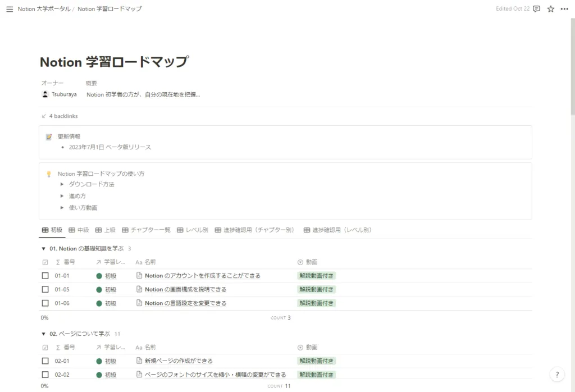The height and width of the screenshot is (392, 575).
Task: Click the lightbulb callout icon
Action: 49,174
